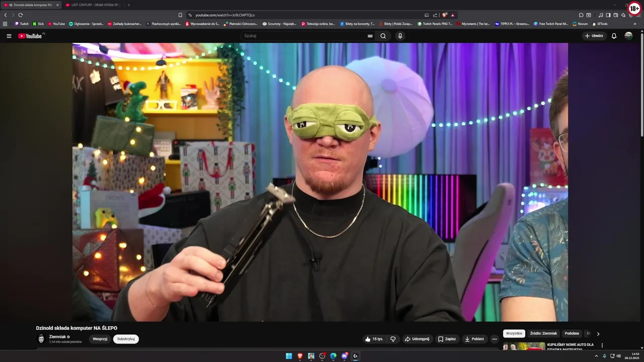
Task: Open the Novum bookmark
Action: 580,24
